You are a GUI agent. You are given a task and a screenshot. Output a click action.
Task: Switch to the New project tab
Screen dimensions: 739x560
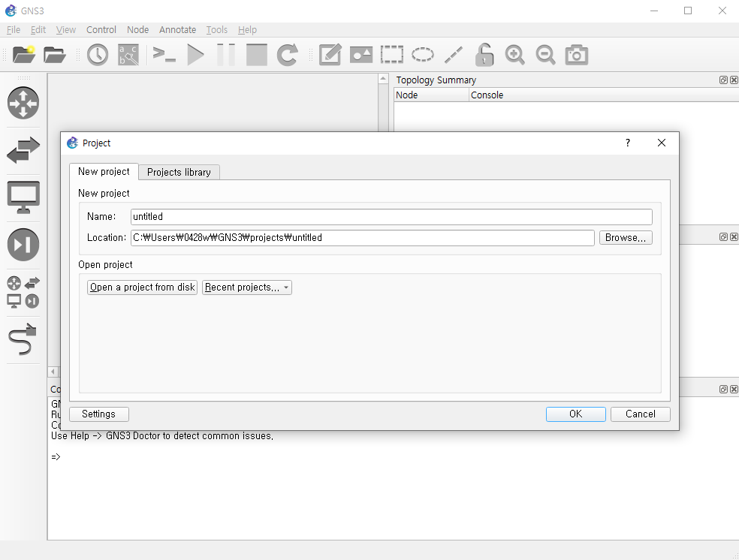tap(104, 171)
